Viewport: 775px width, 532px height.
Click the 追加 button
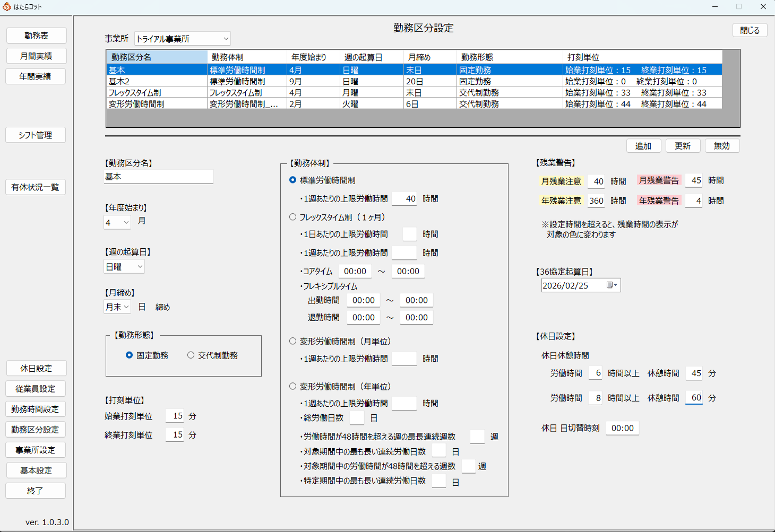pos(643,146)
